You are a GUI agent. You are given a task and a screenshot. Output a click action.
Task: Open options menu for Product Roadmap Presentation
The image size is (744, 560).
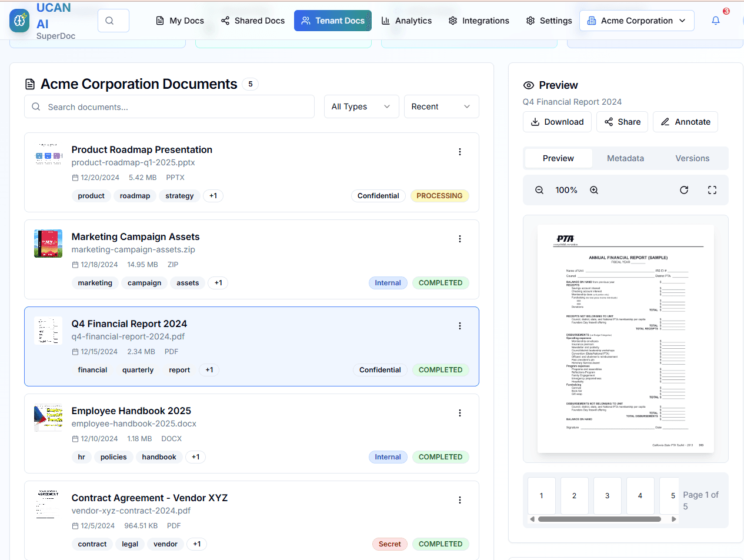[460, 152]
